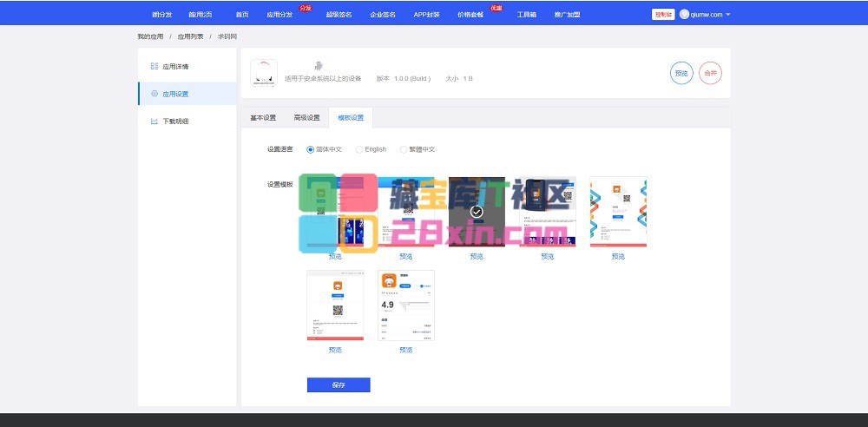Click the round 预览 button at top right
This screenshot has height=427, width=868.
[681, 74]
